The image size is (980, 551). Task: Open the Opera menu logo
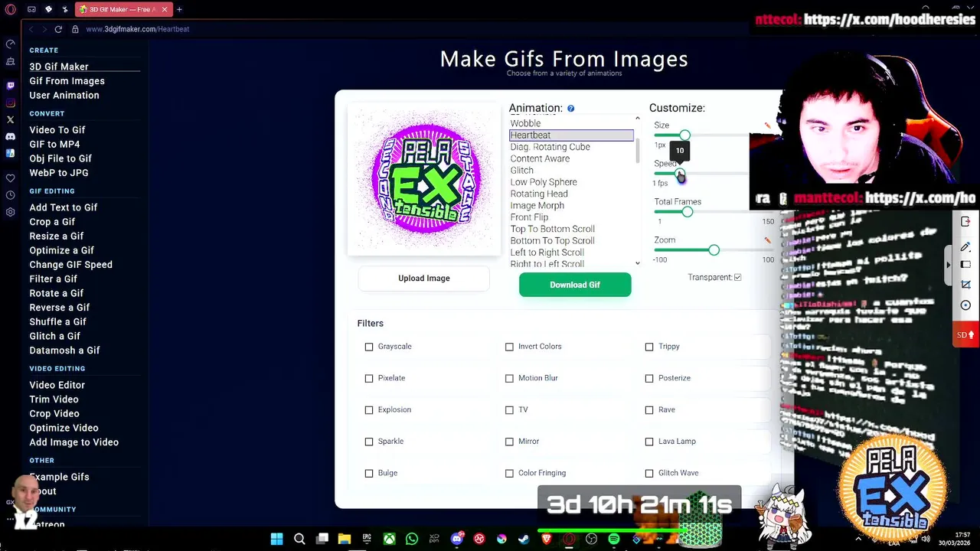pos(11,9)
